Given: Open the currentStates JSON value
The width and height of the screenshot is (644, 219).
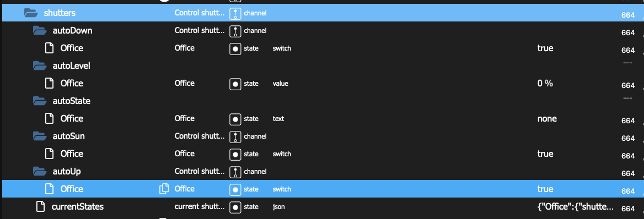Looking at the screenshot, I should point(576,207).
